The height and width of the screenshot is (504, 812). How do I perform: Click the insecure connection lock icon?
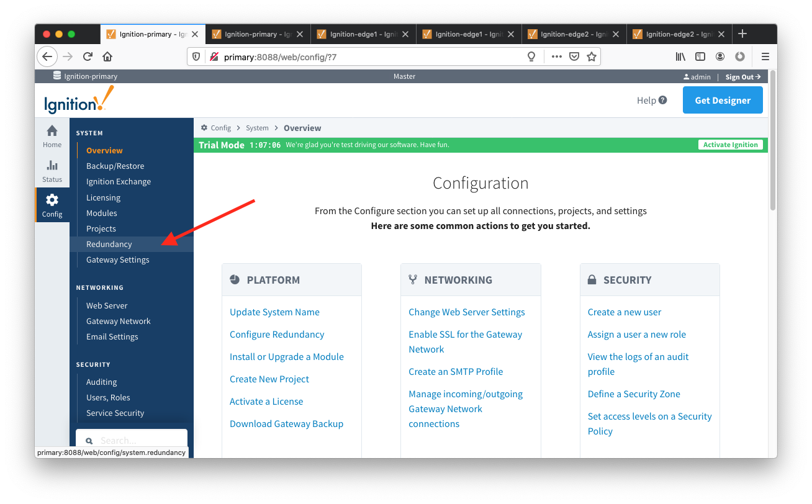tap(214, 56)
